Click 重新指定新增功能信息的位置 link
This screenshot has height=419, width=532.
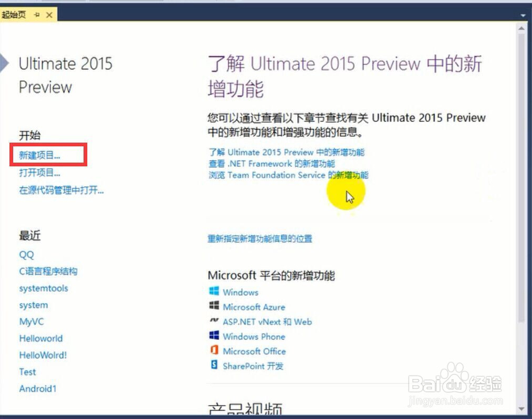click(260, 239)
